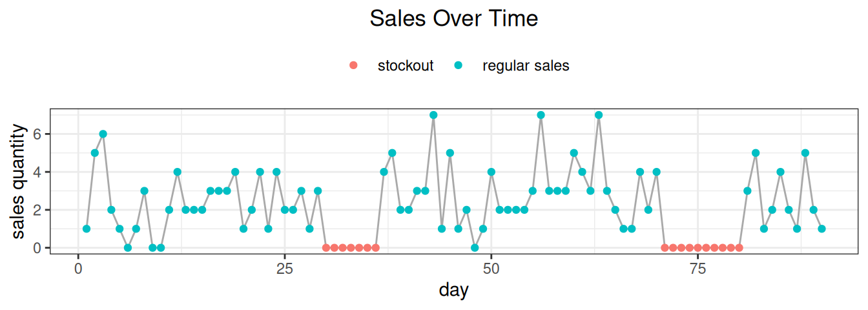This screenshot has width=868, height=310.
Task: Click the red stockout legend dot
Action: pos(353,65)
